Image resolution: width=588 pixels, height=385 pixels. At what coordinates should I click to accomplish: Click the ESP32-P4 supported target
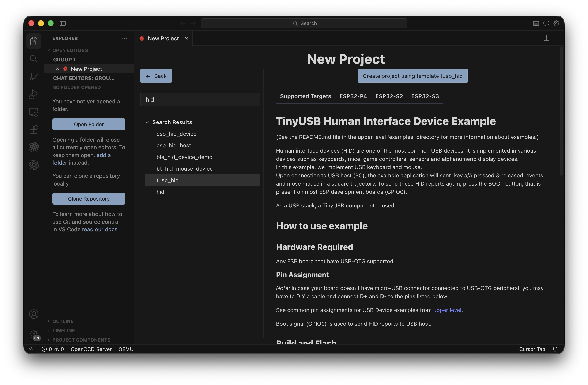pos(353,96)
